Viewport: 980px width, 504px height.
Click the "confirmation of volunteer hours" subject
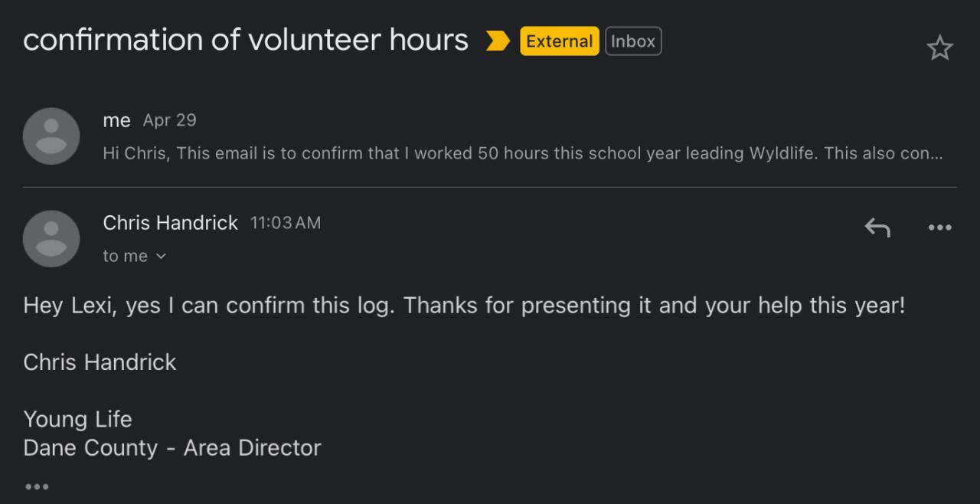click(246, 40)
